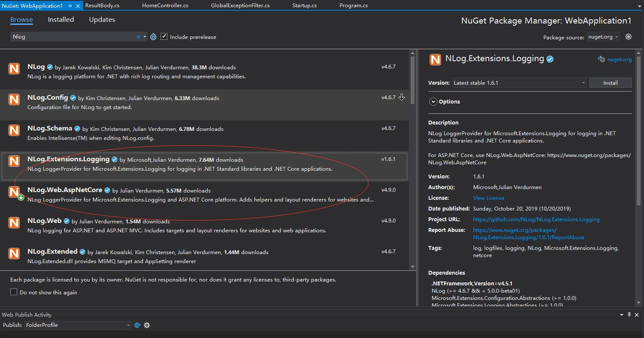Select the NLog.Schema package name

pyautogui.click(x=50, y=128)
